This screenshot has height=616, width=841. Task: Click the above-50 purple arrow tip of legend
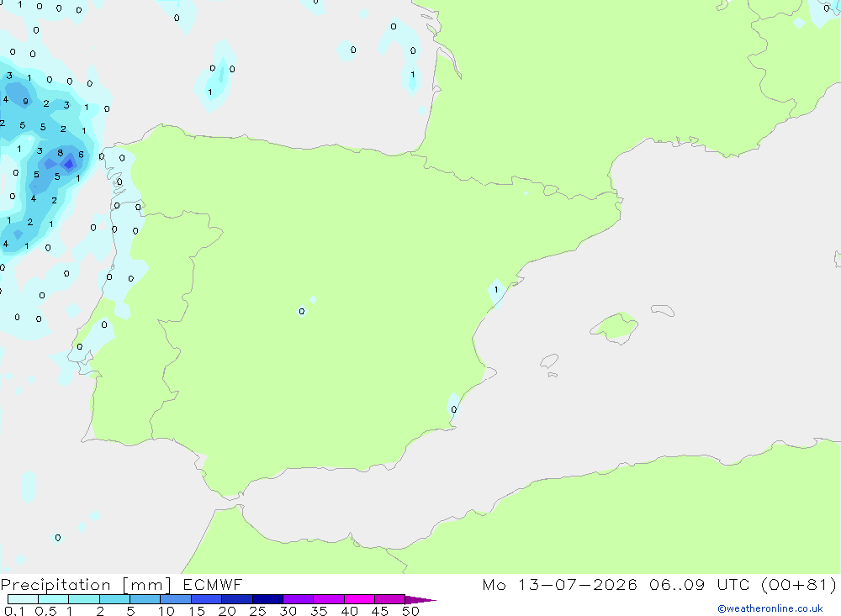(x=420, y=600)
